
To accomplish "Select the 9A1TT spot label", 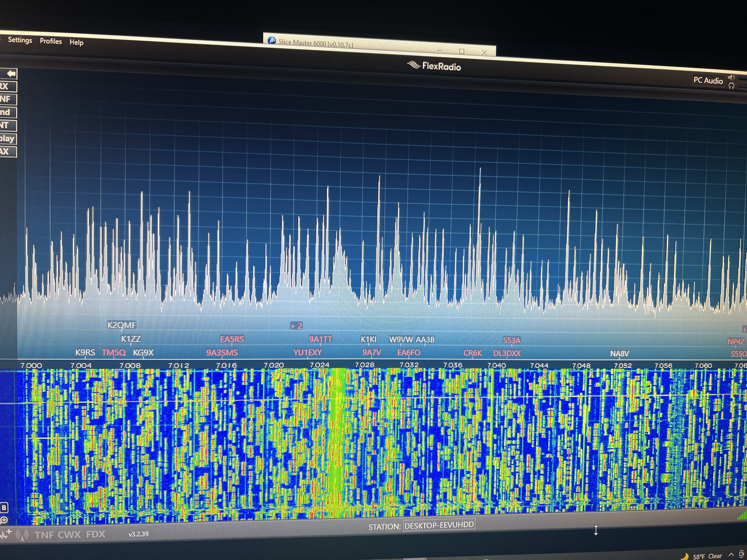I will coord(321,339).
